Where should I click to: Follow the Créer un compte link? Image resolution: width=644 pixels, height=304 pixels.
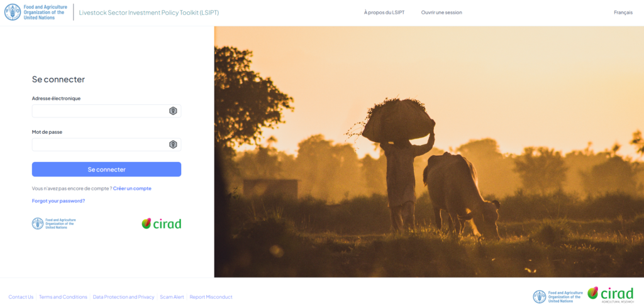132,188
